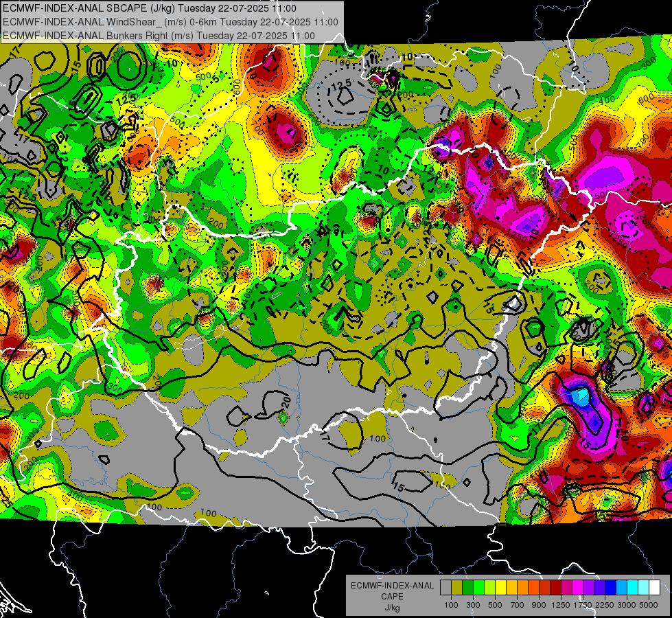The image size is (672, 618).
Task: Click the pale cyan swatch before white
Action: click(x=644, y=588)
